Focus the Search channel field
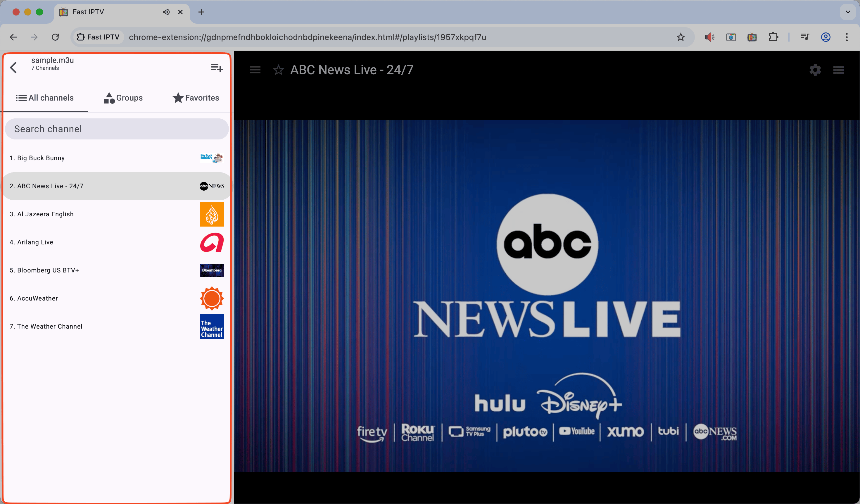Viewport: 860px width, 504px height. [x=117, y=129]
